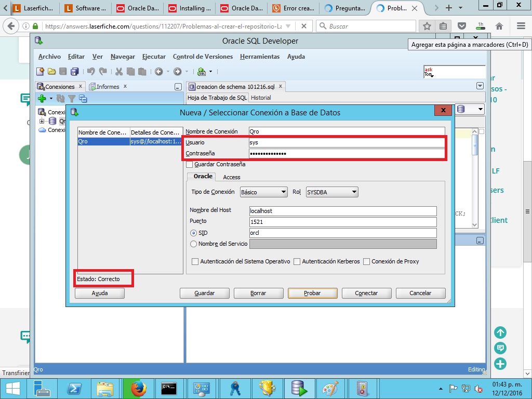This screenshot has height=399, width=532.
Task: Enable Conexión de Proxy checkbox
Action: [366, 262]
